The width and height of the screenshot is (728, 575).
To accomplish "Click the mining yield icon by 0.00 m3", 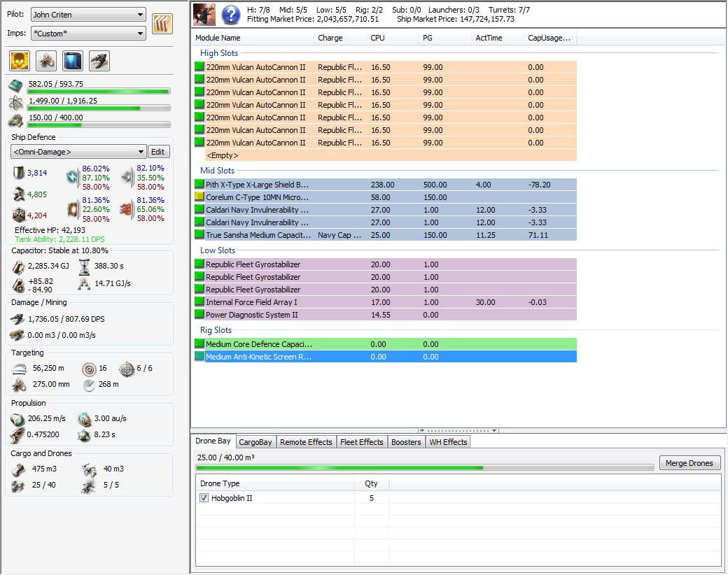I will pos(17,335).
